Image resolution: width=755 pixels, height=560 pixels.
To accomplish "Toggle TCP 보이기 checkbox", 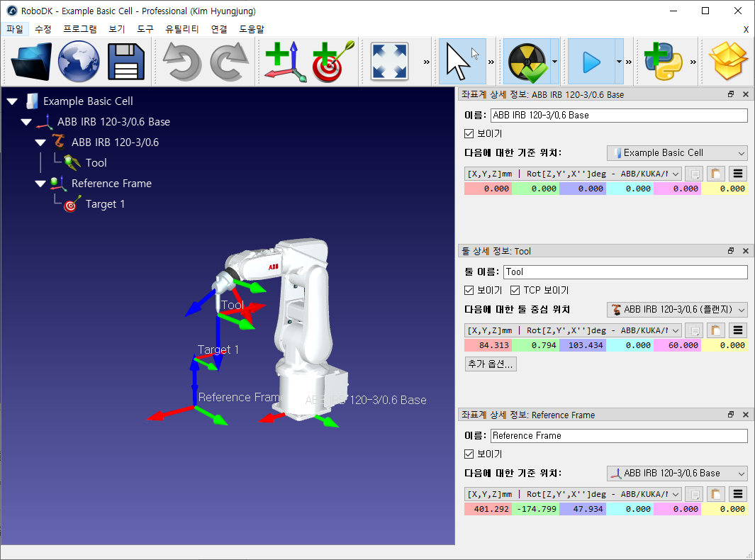I will 515,291.
